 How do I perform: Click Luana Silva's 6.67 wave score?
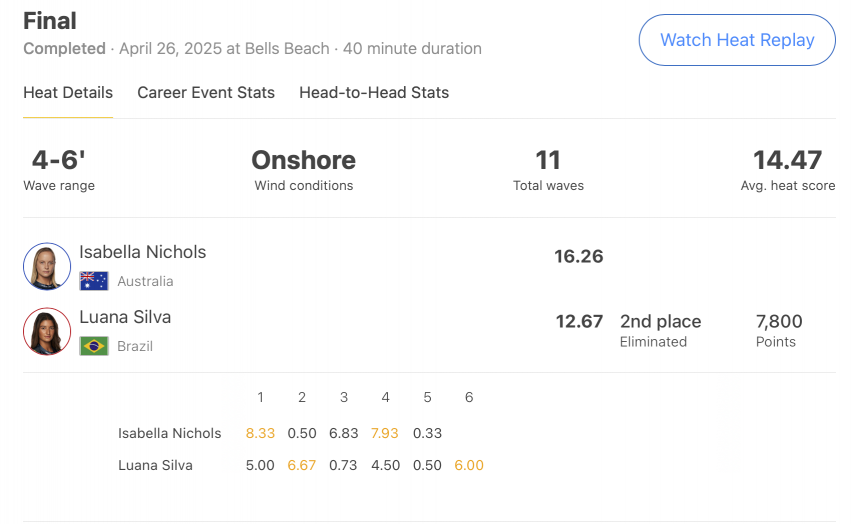click(302, 466)
